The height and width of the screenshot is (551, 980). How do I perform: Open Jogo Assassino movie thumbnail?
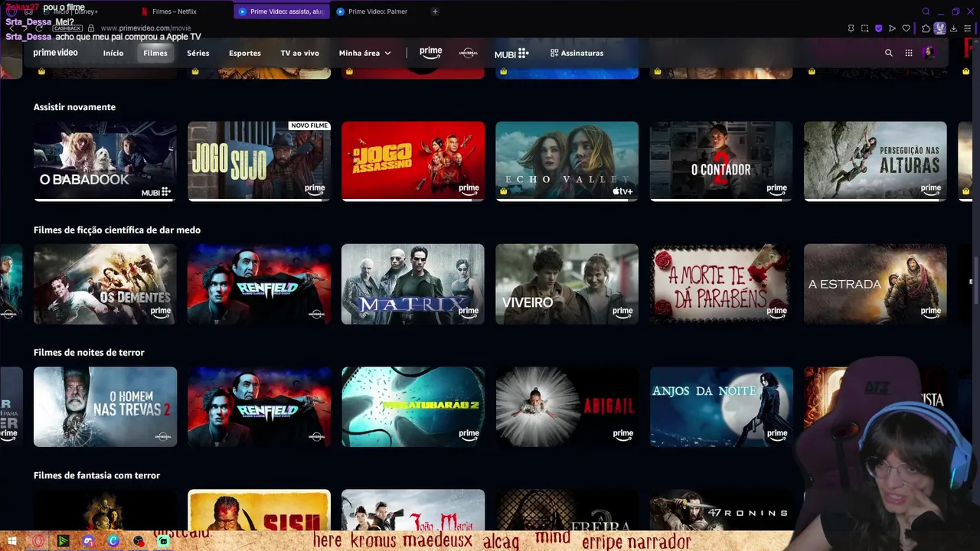[x=413, y=161]
